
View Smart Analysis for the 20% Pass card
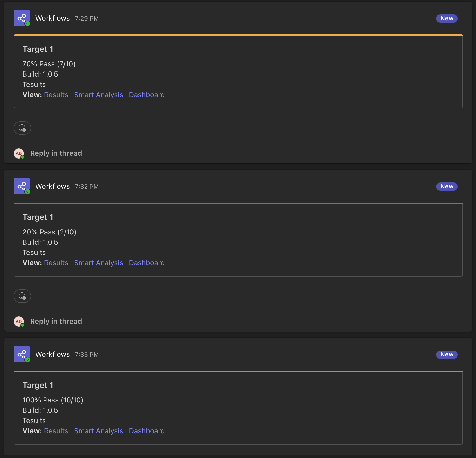(98, 263)
